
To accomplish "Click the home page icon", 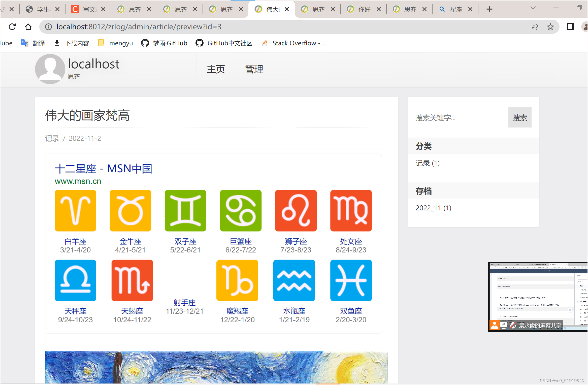I will tap(28, 27).
